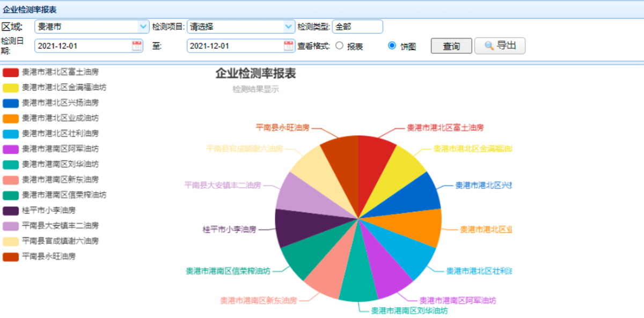Click chart title 企业检测率报表

pyautogui.click(x=255, y=73)
